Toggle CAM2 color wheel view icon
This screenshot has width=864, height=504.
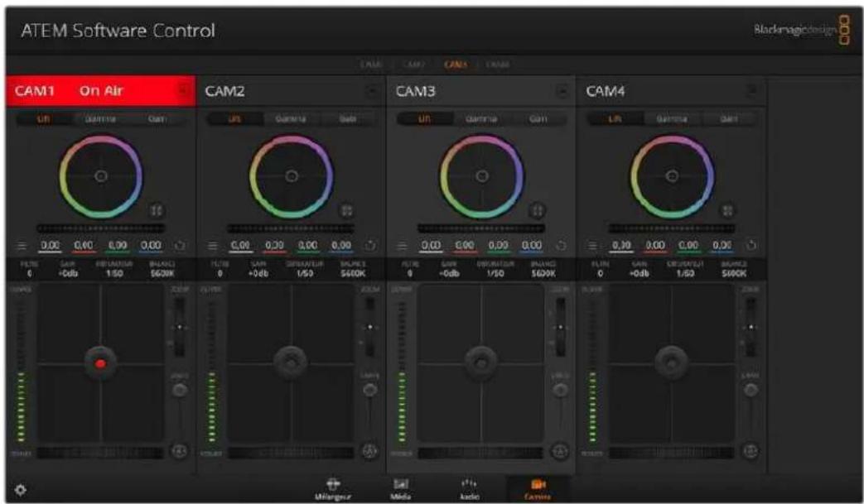coord(347,211)
